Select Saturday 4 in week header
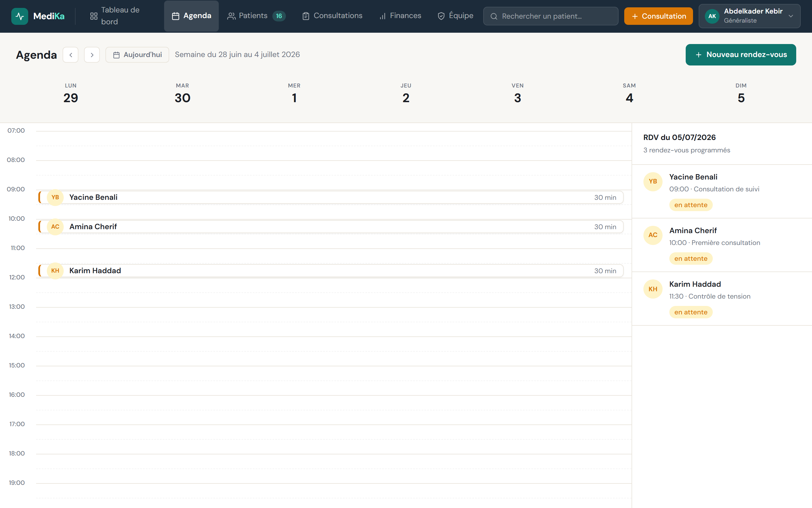The image size is (812, 508). point(629,93)
